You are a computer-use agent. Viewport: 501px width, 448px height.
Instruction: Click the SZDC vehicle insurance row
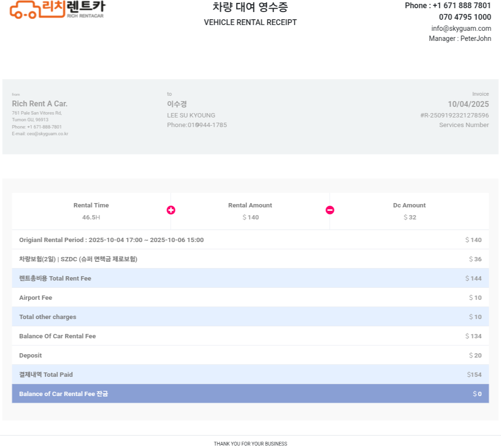coord(250,259)
